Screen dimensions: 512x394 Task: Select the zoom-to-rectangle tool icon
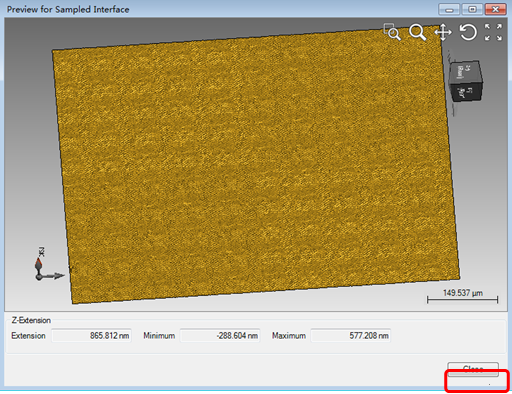(x=392, y=32)
